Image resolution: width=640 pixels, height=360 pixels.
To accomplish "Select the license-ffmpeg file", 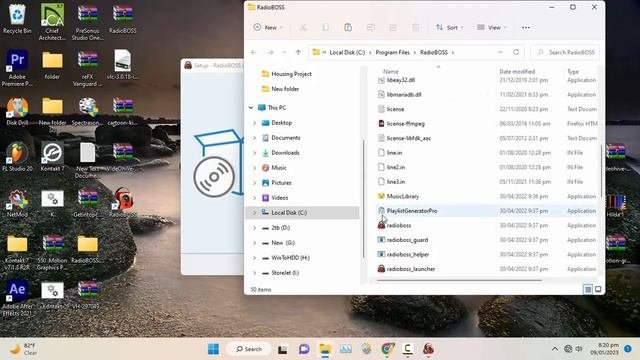I will pos(401,124).
